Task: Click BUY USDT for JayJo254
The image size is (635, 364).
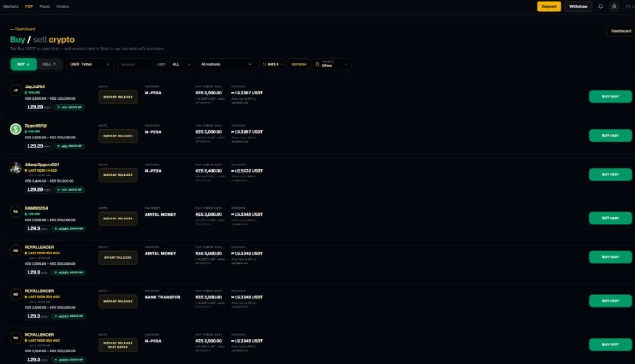Action: pos(610,96)
